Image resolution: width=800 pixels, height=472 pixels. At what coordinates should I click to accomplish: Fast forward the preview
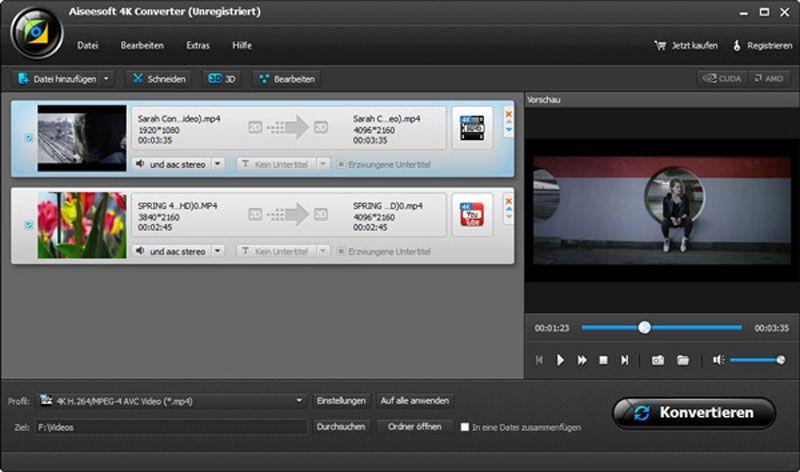tap(582, 360)
